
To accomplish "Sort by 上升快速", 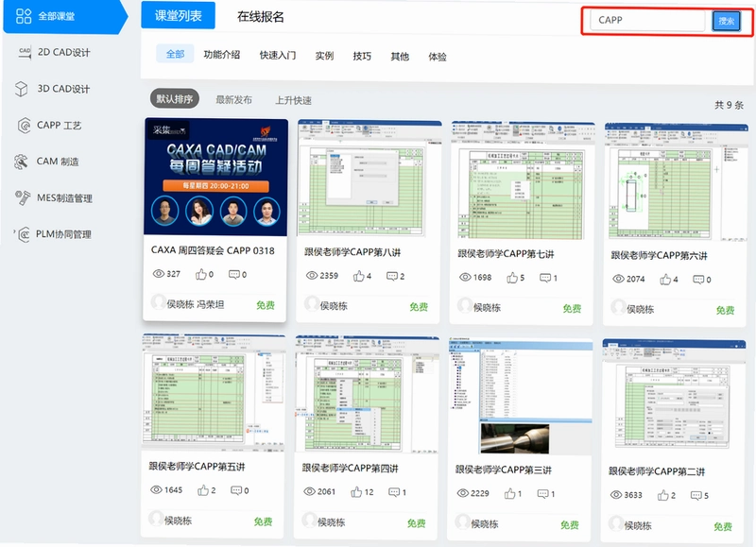I will [293, 100].
